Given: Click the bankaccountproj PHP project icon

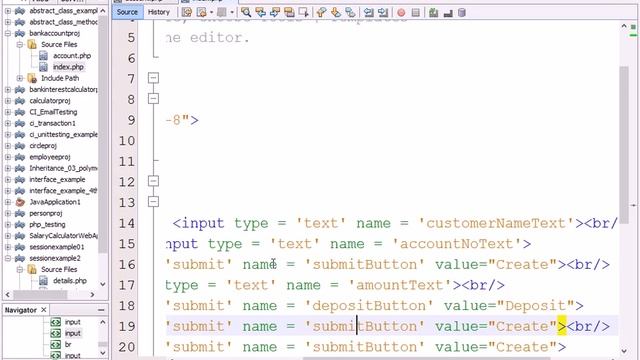Looking at the screenshot, I should pyautogui.click(x=20, y=33).
